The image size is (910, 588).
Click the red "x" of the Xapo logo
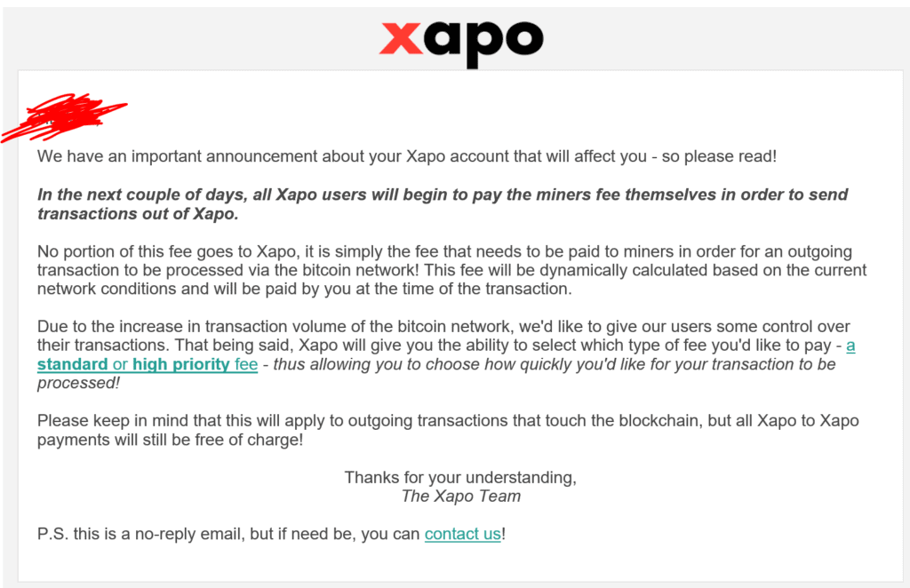point(401,38)
